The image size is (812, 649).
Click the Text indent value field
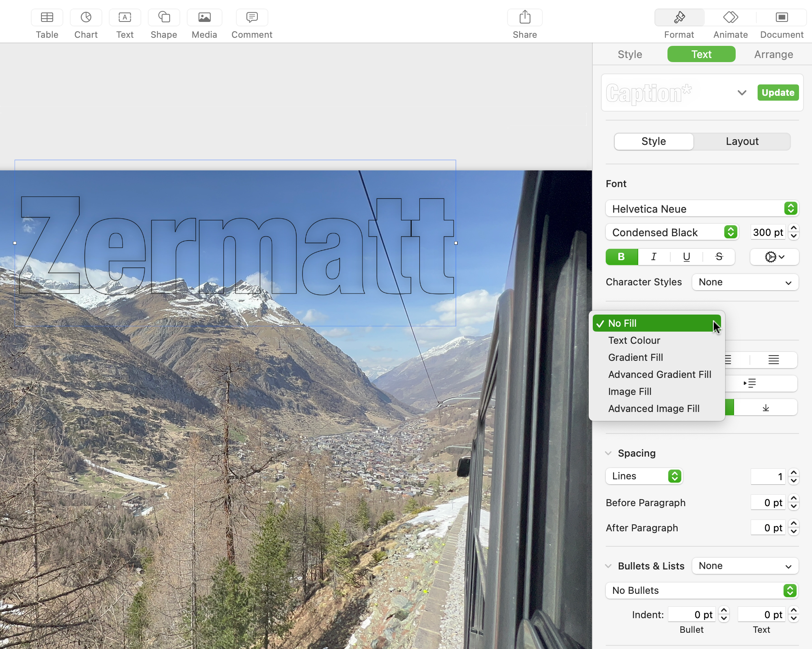point(762,615)
